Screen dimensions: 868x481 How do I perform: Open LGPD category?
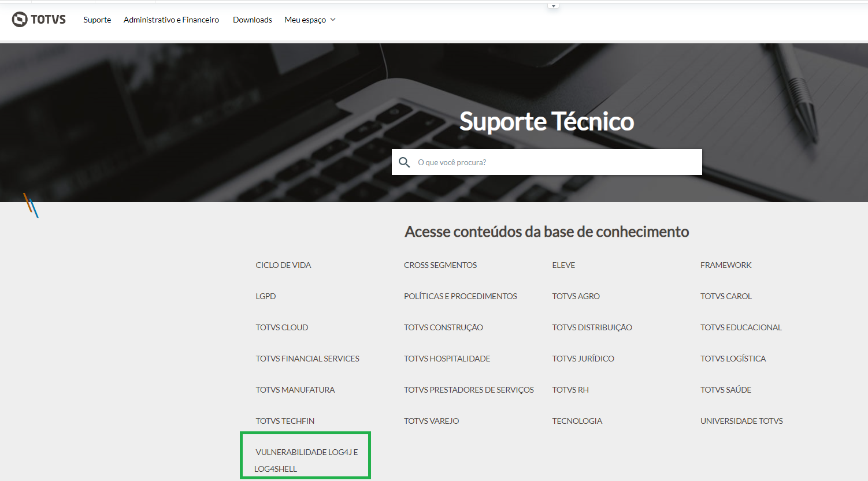[266, 296]
